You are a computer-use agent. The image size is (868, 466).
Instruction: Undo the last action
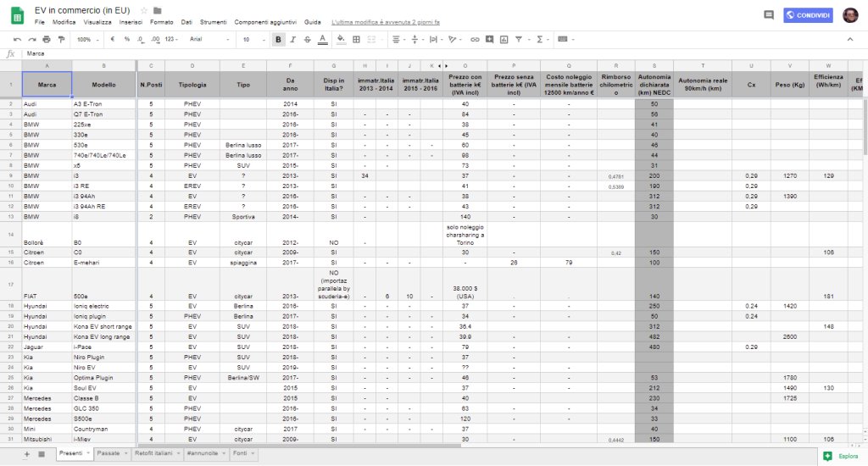point(17,39)
